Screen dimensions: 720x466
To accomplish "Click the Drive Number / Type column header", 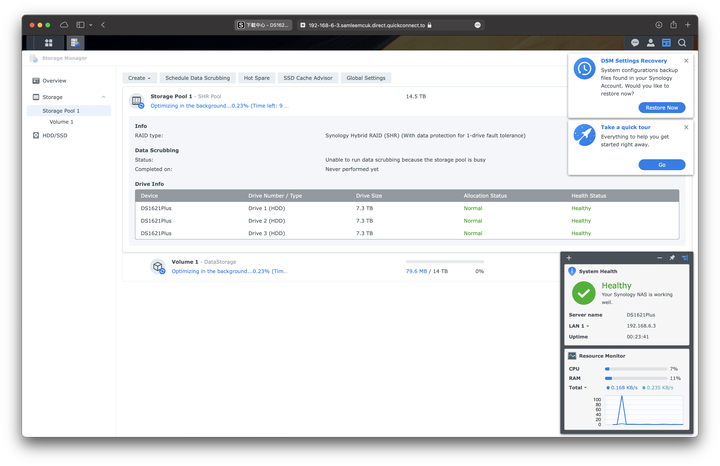I will 275,196.
